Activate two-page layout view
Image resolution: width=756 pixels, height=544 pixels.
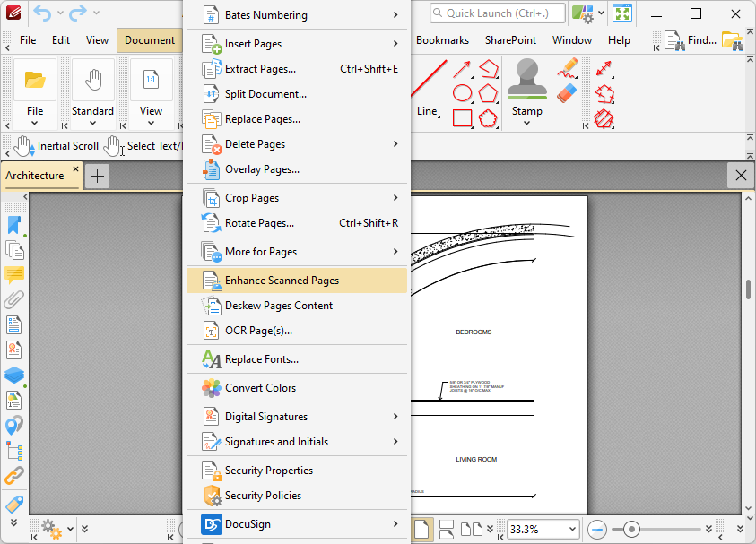(x=470, y=529)
